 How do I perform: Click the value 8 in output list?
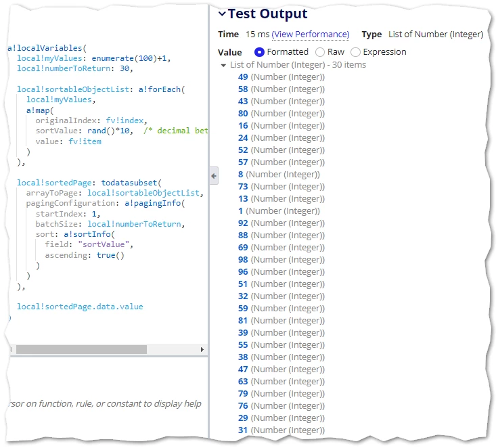[x=240, y=174]
